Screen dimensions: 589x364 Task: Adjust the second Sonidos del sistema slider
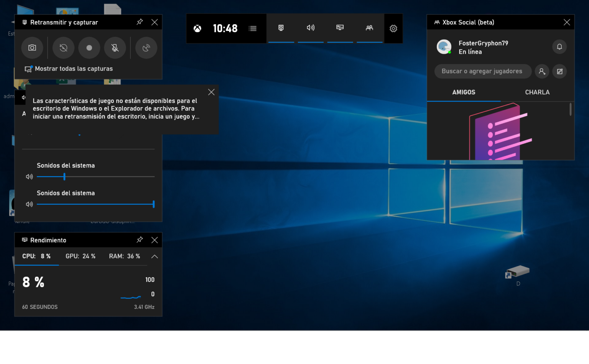tap(95, 204)
